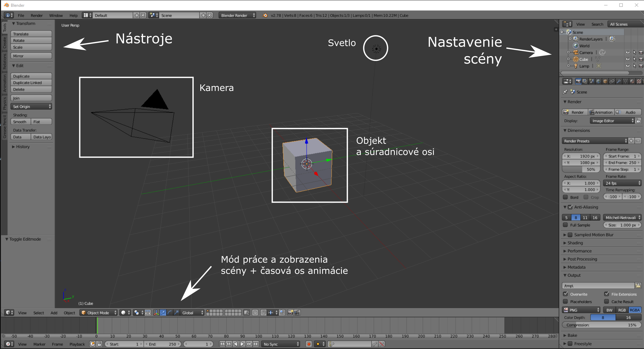Open the Scene properties tab icon
This screenshot has height=349, width=644.
[592, 81]
